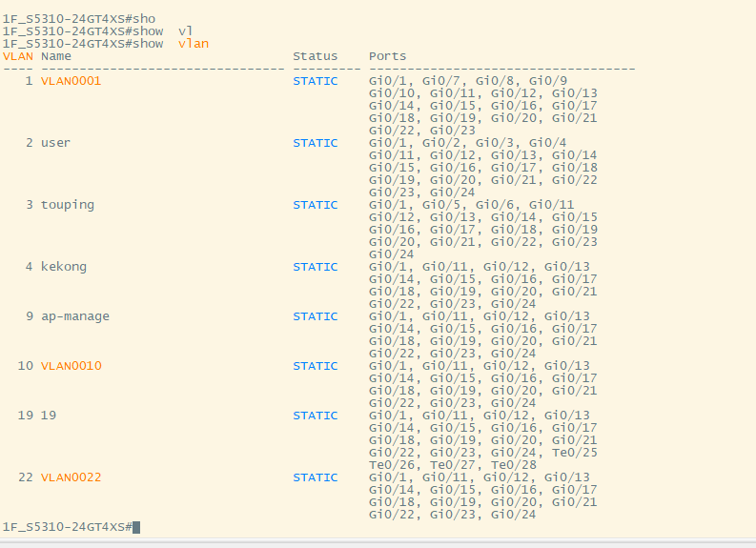The height and width of the screenshot is (548, 756).
Task: Click STATIC status for VLAN0001 row
Action: coord(316,81)
